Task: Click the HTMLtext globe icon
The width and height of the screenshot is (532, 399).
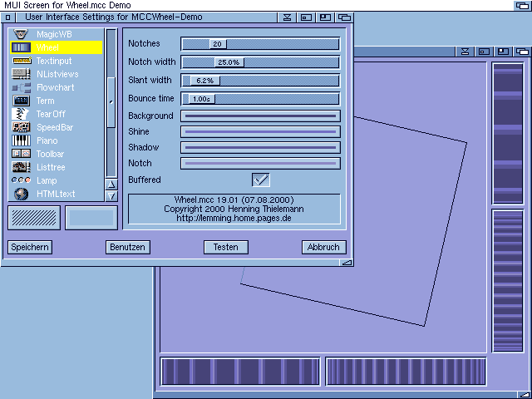Action: 21,194
